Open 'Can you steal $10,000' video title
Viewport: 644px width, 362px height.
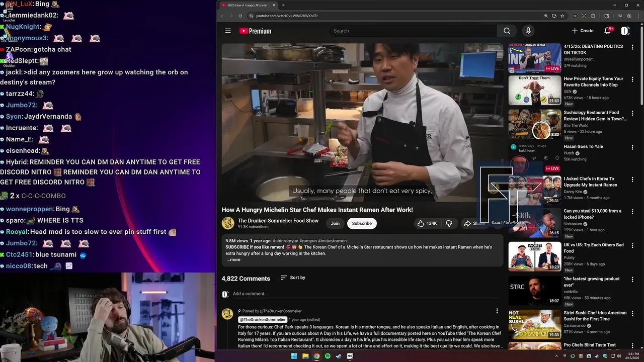tap(593, 214)
